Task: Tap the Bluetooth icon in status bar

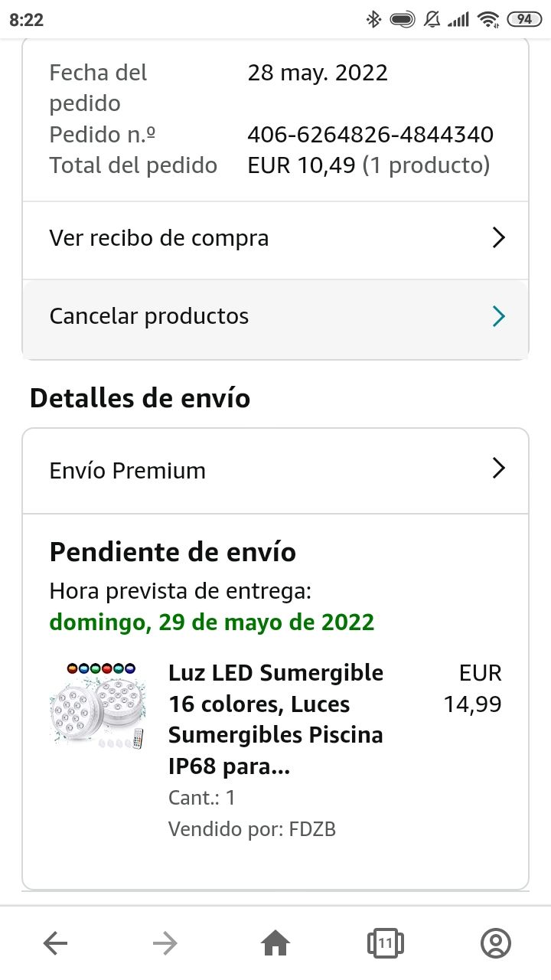Action: pyautogui.click(x=373, y=19)
